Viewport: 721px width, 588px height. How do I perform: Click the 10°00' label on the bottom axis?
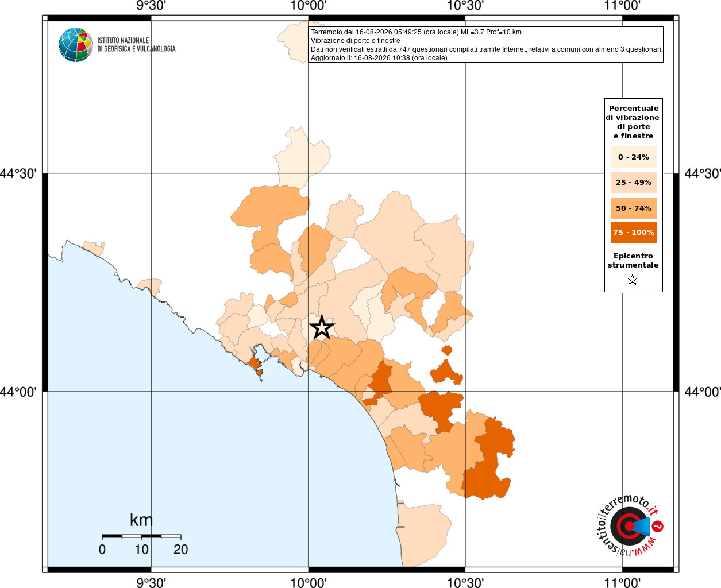tap(309, 582)
